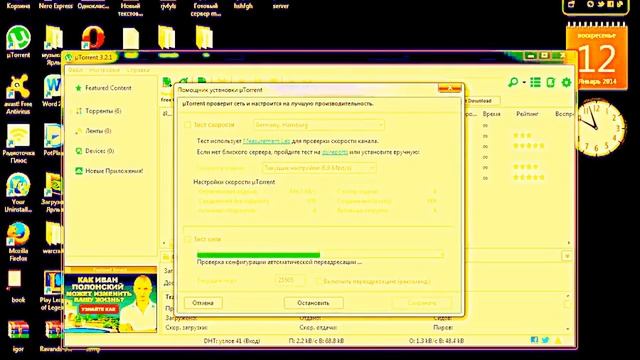The height and width of the screenshot is (360, 640).
Task: Click the Рейтинг column header
Action: (527, 114)
